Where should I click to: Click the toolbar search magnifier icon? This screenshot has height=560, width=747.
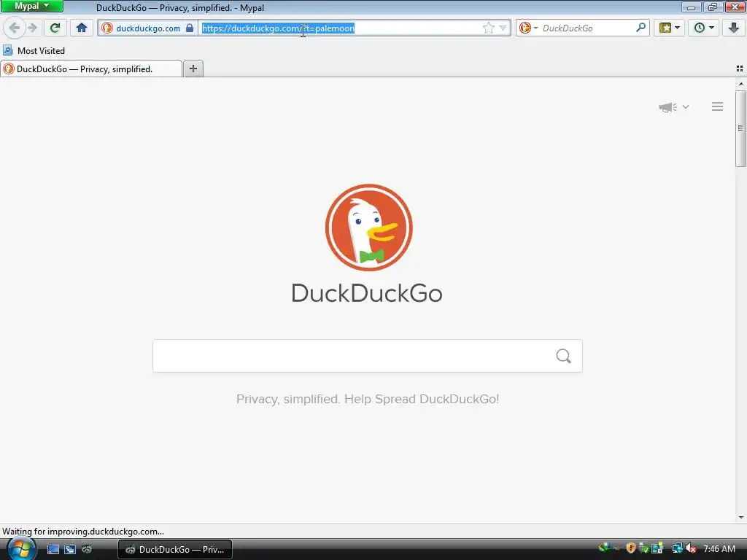click(x=640, y=28)
